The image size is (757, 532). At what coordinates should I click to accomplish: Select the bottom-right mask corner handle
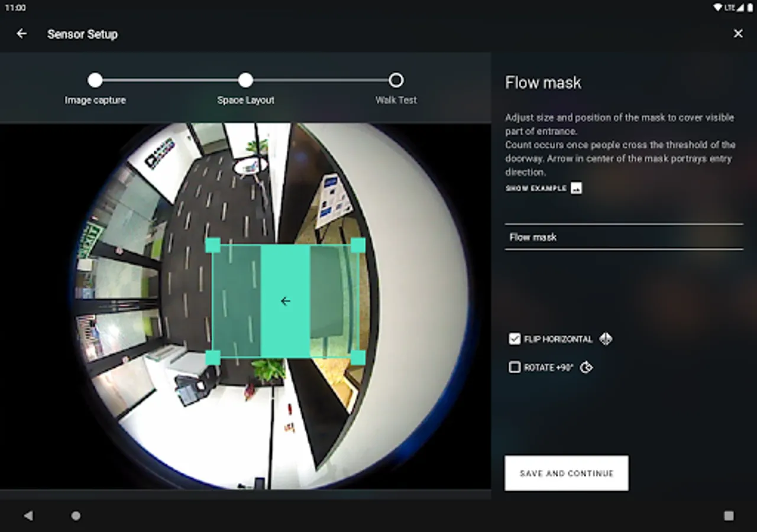click(x=358, y=358)
